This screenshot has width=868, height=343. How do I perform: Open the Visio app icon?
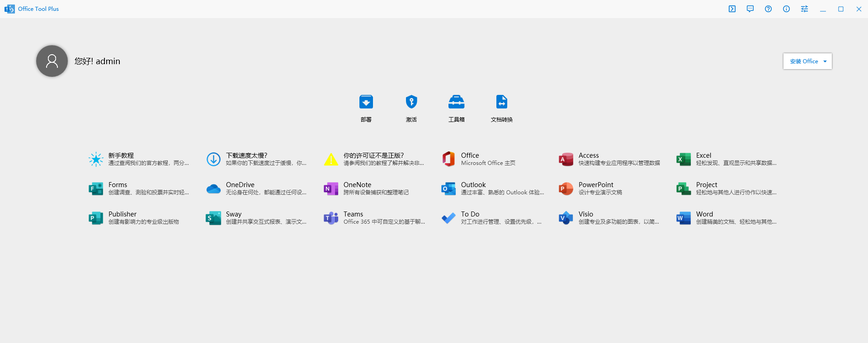coord(566,218)
